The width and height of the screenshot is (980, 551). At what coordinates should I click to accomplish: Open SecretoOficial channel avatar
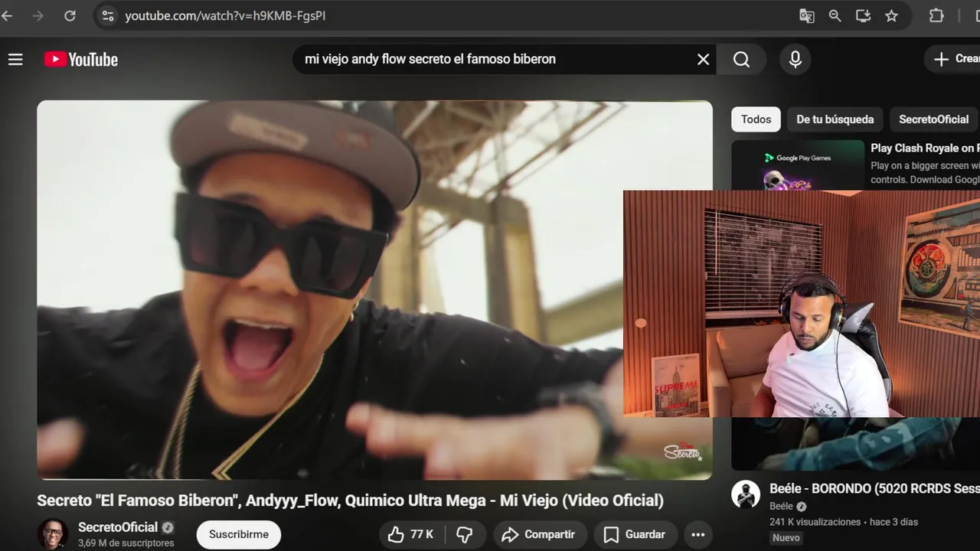pyautogui.click(x=53, y=534)
